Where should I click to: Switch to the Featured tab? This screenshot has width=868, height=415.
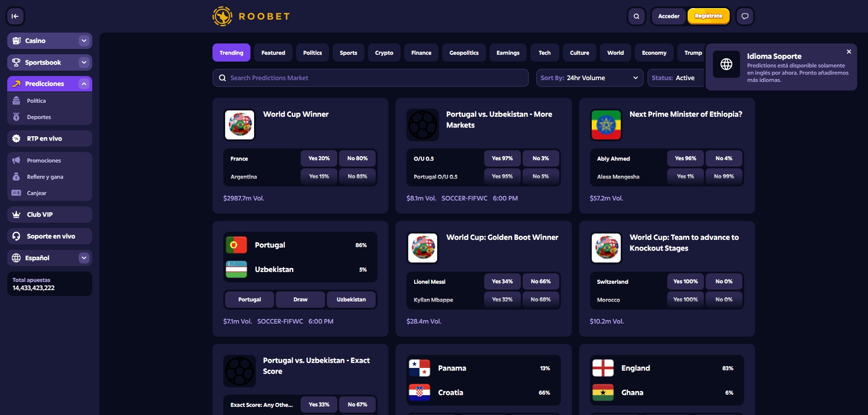[x=273, y=52]
